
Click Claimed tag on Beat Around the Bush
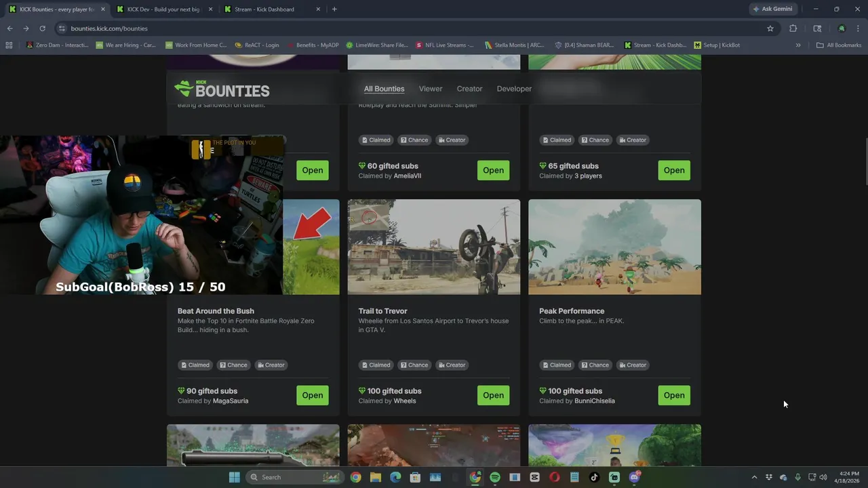tap(195, 365)
